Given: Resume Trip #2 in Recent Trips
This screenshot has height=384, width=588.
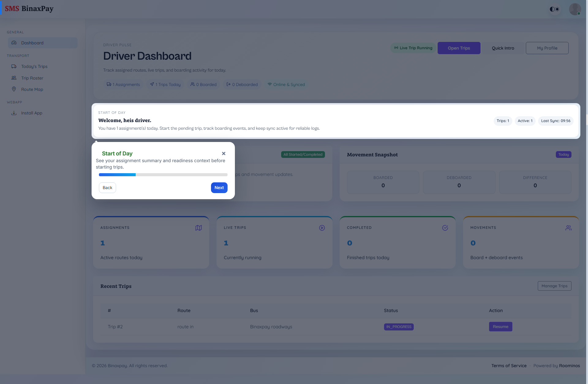Looking at the screenshot, I should click(x=500, y=327).
